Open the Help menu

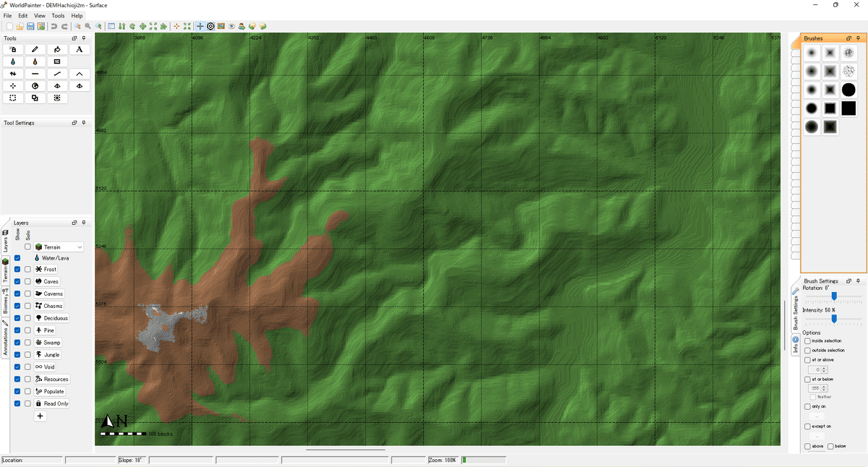point(77,15)
